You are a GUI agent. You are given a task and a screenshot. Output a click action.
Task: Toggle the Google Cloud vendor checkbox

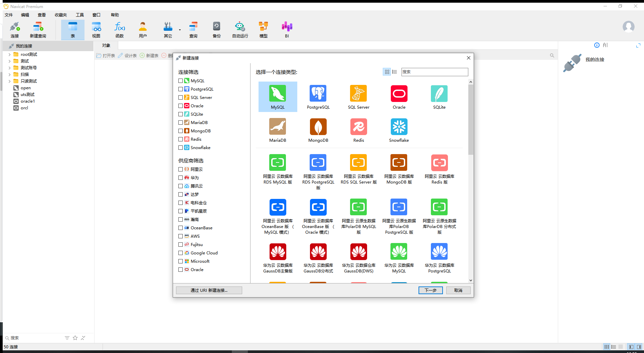[x=180, y=253]
